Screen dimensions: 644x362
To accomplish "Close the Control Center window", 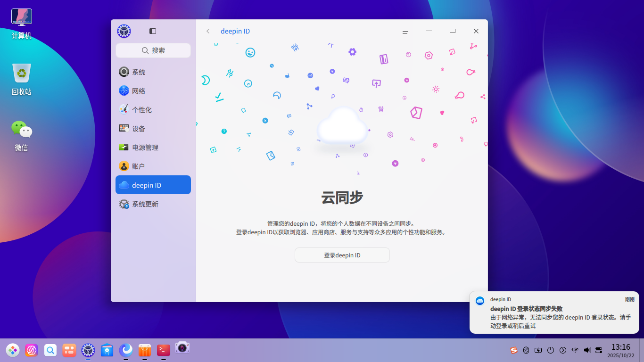I will point(476,31).
